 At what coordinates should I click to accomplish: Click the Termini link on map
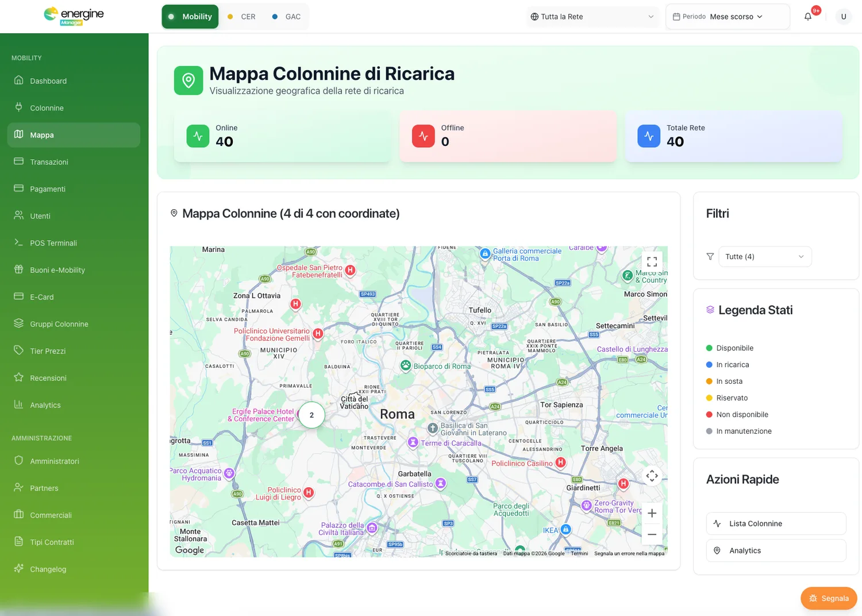tap(579, 553)
